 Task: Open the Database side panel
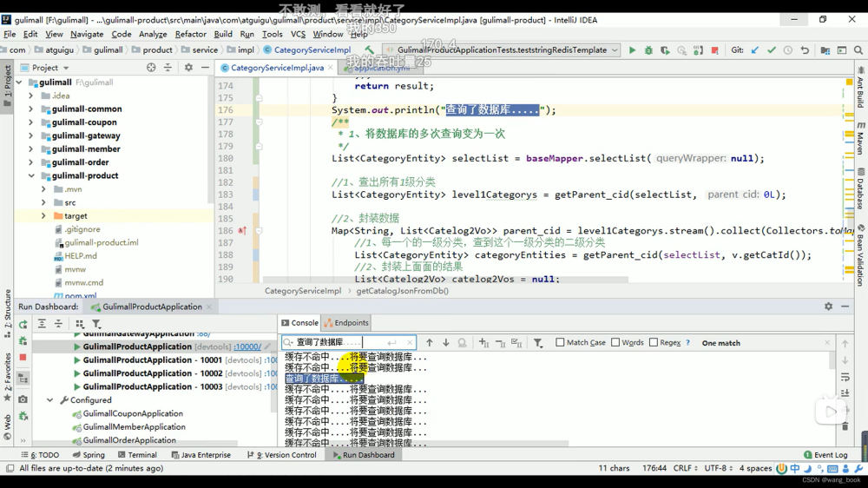point(860,188)
